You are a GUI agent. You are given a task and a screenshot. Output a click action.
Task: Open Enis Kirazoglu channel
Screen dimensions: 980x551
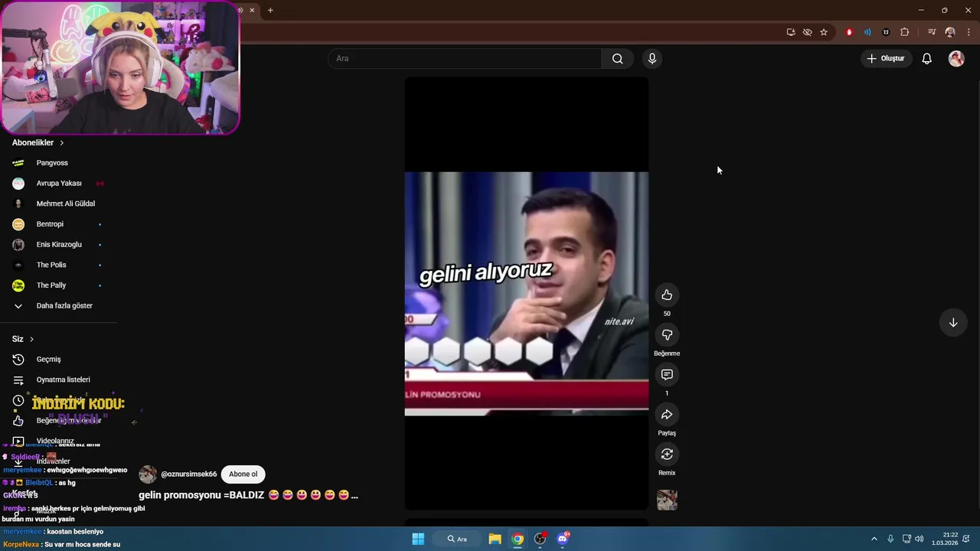click(59, 245)
